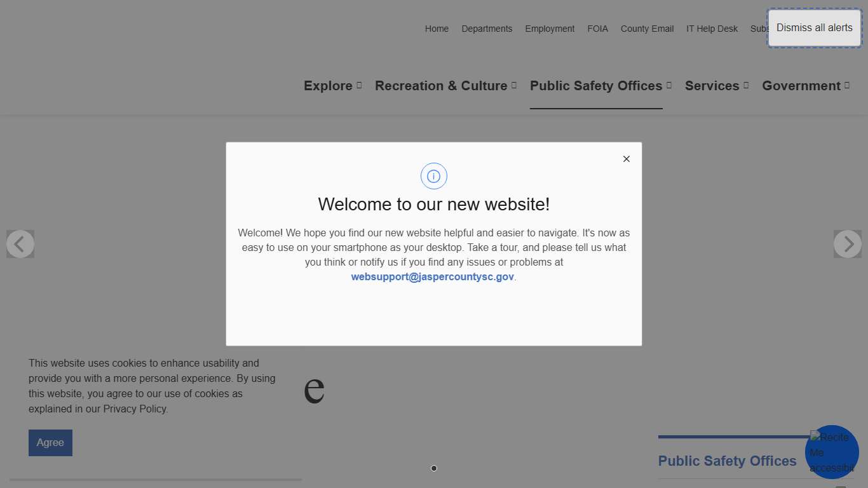Email websupport@jaspercountysc.gov link

432,277
